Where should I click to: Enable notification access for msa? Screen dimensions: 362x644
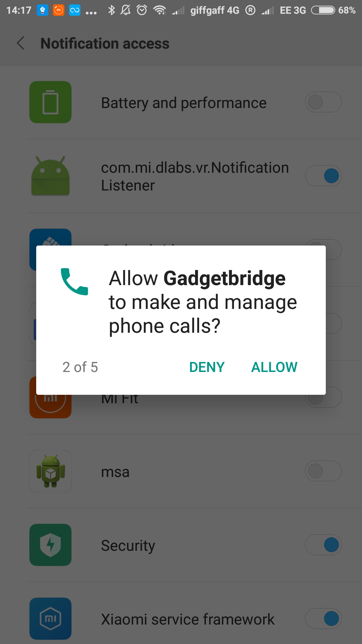point(323,471)
